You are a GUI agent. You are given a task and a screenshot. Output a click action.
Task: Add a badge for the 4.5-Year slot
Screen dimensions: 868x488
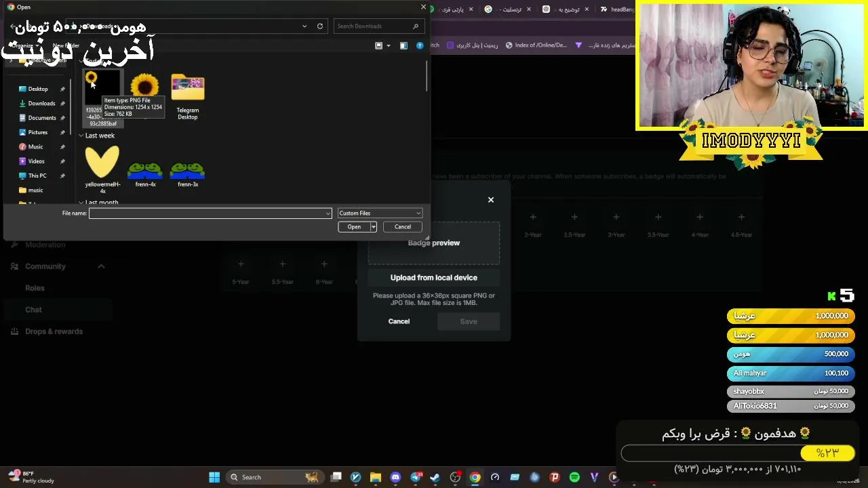(741, 217)
